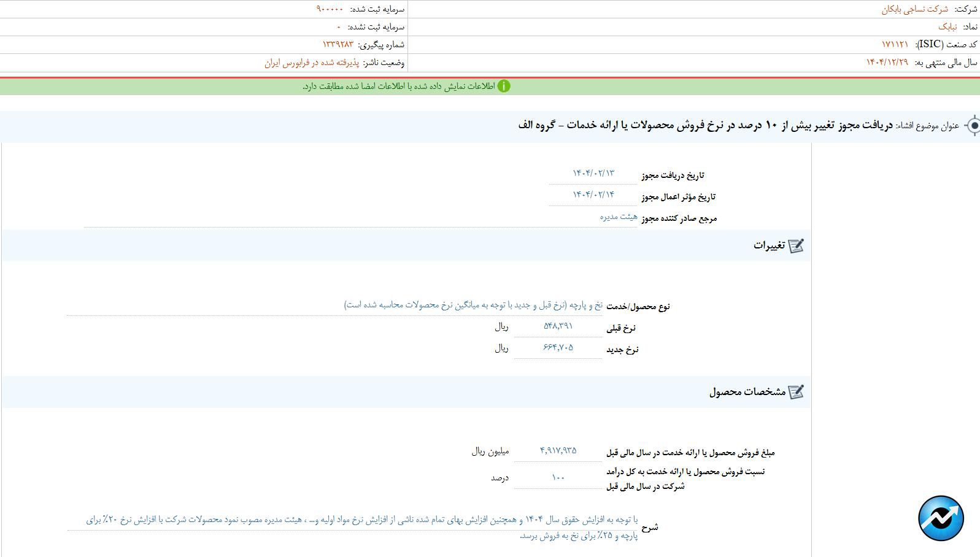
Task: Click the target icon beside عنوان موضوع افشاء
Action: (972, 126)
